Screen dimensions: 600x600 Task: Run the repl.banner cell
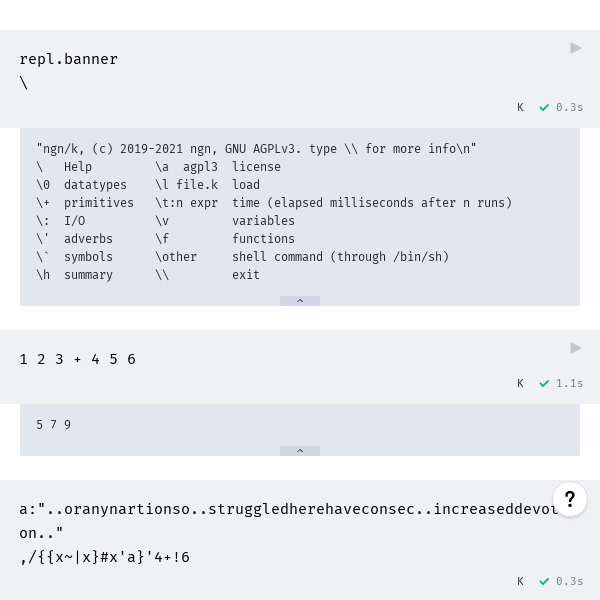pyautogui.click(x=576, y=48)
